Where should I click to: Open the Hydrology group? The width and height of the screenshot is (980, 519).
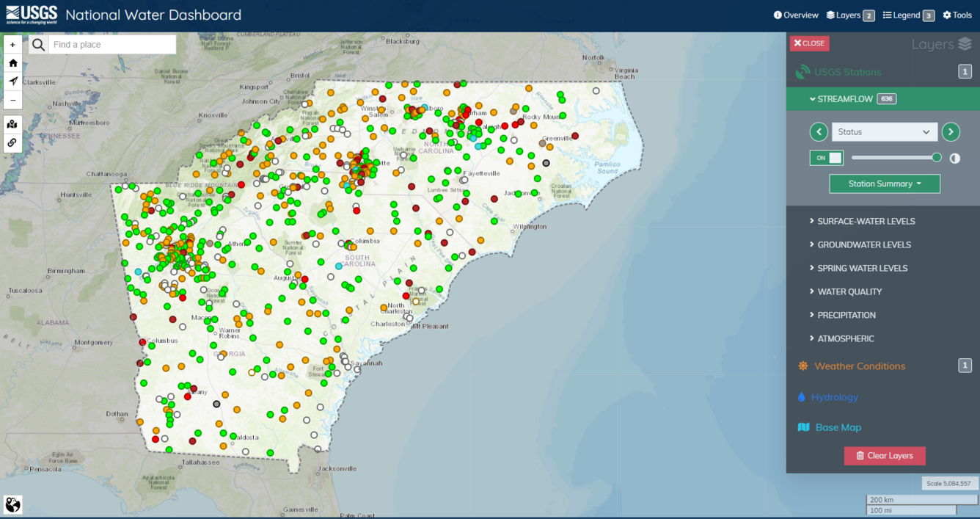[x=835, y=396]
